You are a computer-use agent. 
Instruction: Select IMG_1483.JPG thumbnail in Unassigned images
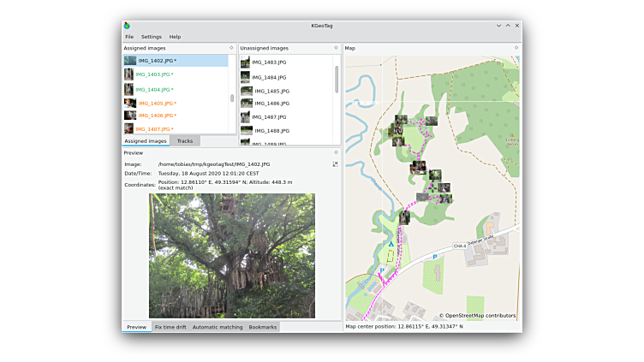(x=246, y=62)
